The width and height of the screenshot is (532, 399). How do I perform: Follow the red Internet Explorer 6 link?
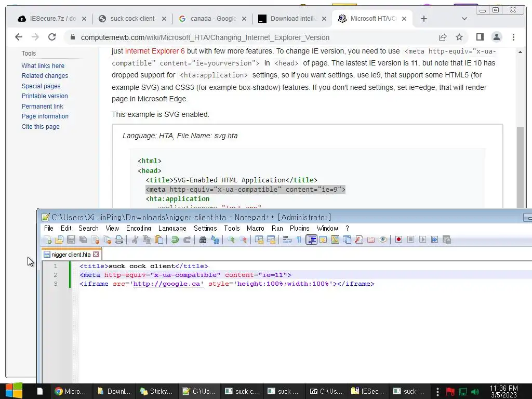(155, 51)
